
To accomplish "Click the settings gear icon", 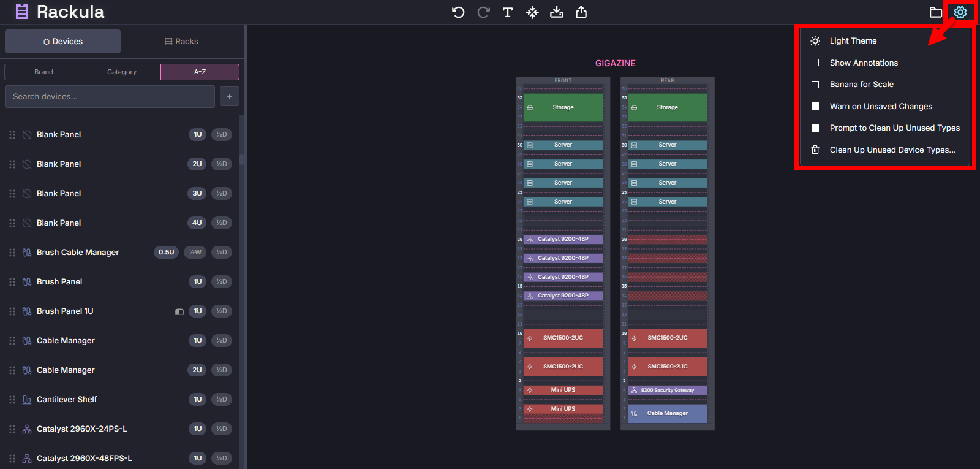I will [x=960, y=12].
